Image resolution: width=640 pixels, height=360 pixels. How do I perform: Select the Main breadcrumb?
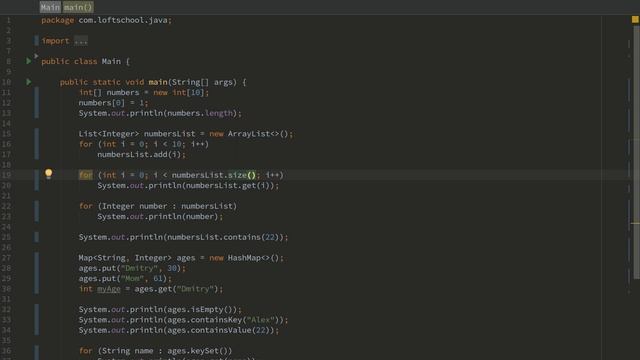tap(50, 7)
